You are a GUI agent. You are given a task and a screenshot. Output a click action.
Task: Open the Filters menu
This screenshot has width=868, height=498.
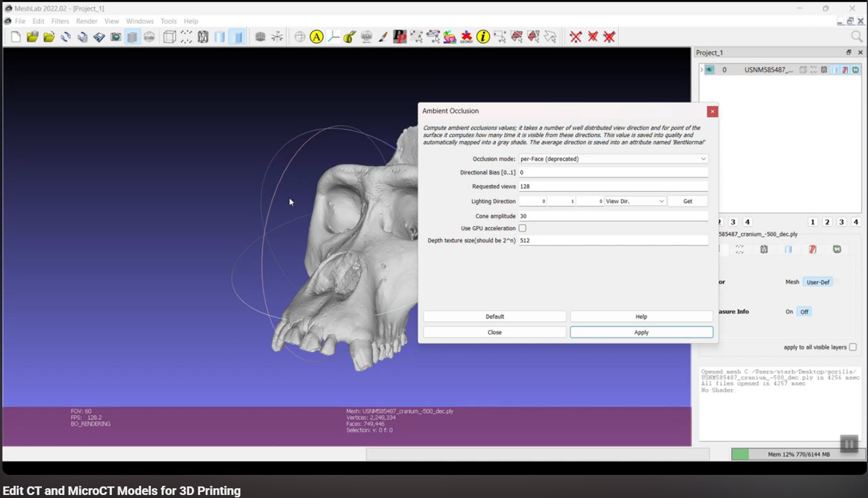[x=60, y=21]
